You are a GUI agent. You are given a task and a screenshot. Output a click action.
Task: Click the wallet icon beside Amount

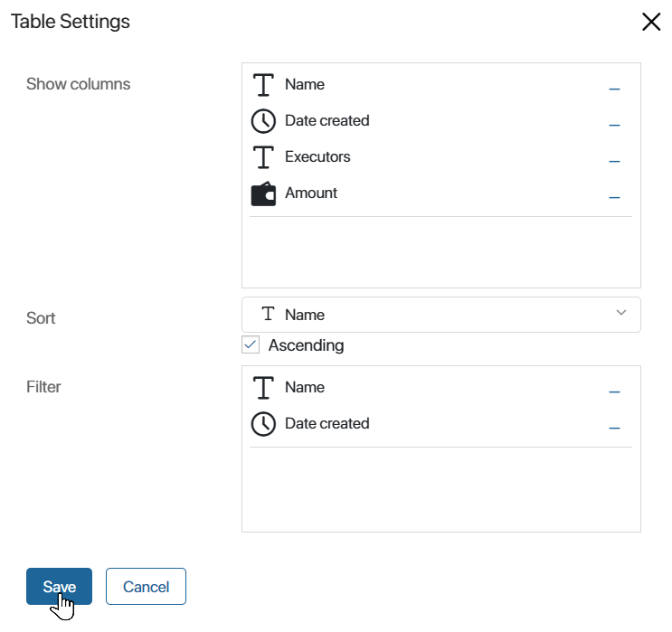pyautogui.click(x=263, y=193)
